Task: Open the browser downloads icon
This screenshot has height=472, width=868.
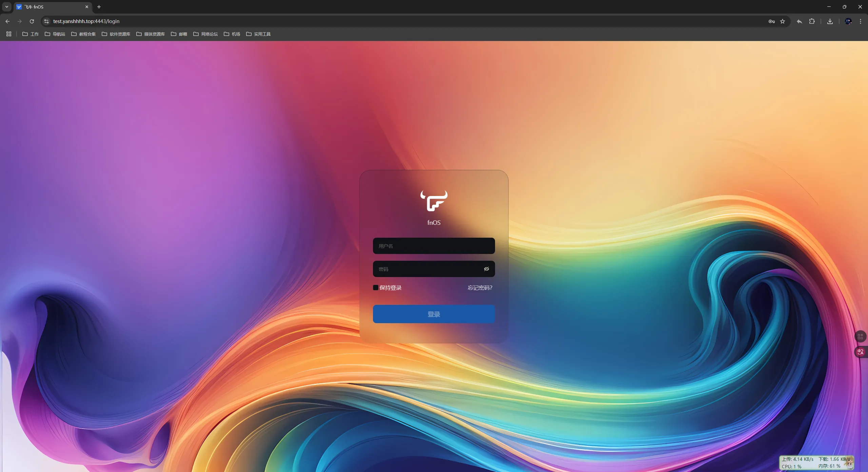Action: pos(830,21)
